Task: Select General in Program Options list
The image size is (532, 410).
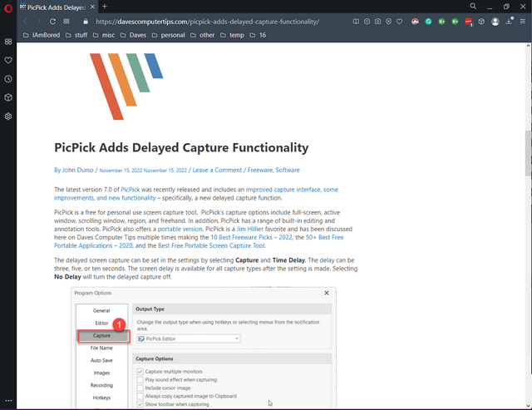Action: point(101,310)
